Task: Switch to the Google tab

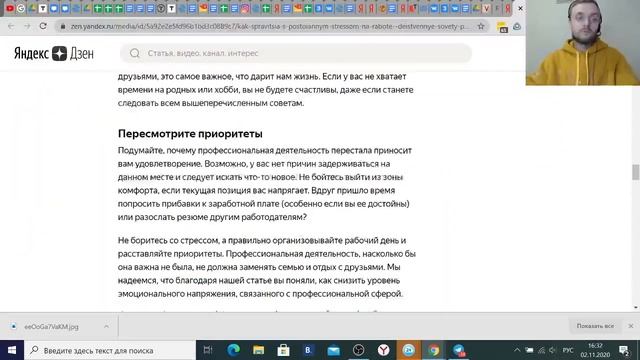Action: click(21, 8)
